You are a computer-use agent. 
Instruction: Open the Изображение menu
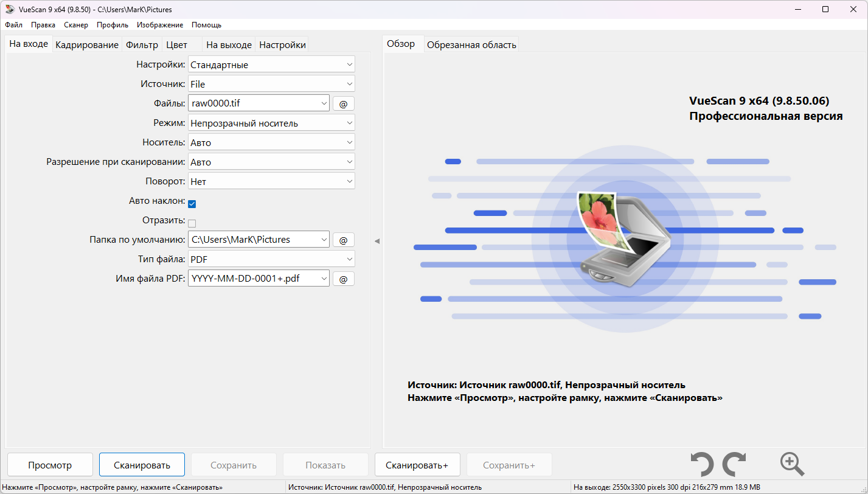(160, 25)
